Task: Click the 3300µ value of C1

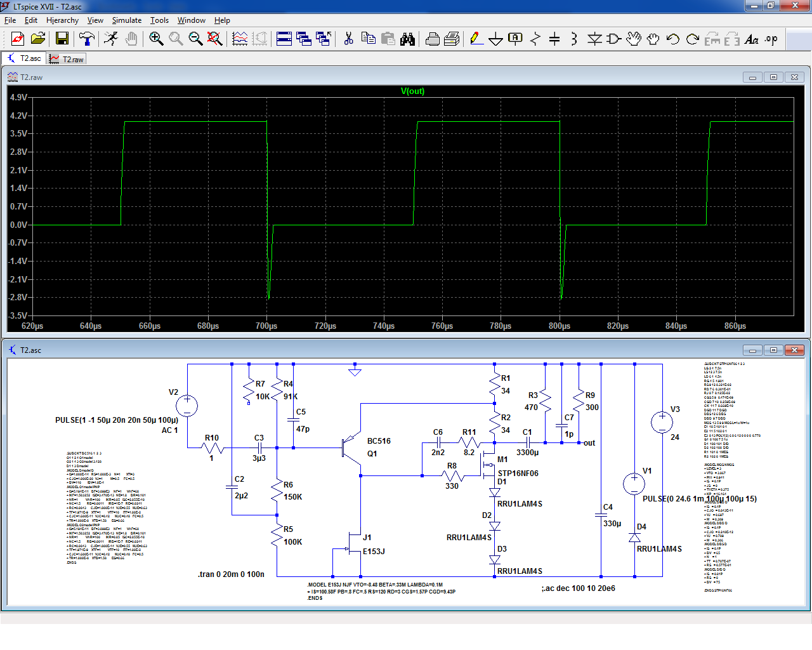Action: pyautogui.click(x=527, y=453)
